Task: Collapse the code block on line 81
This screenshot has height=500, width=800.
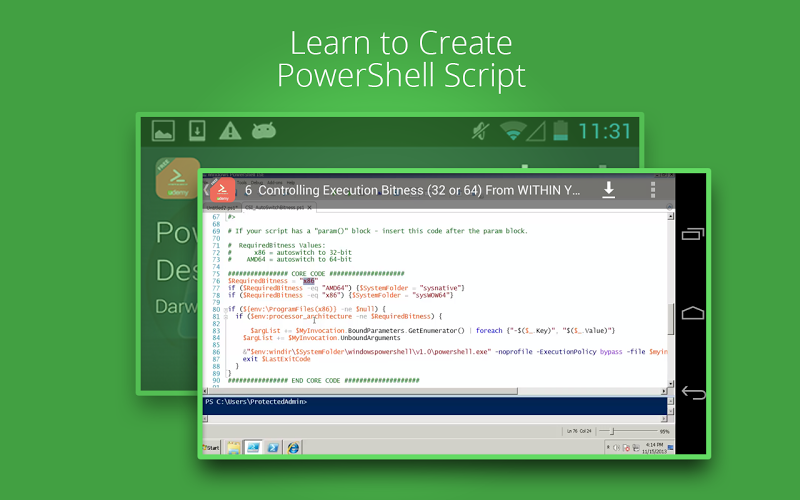Action: tap(225, 317)
